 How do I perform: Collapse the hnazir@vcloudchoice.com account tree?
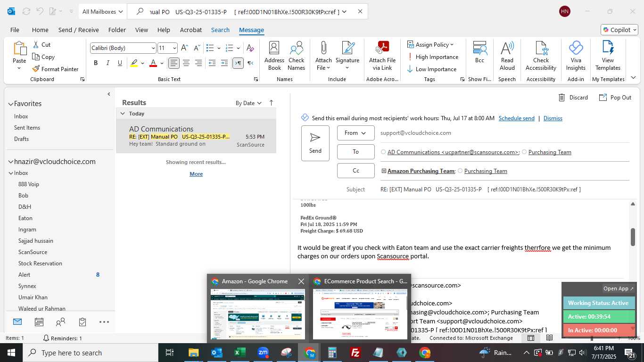[x=10, y=162]
